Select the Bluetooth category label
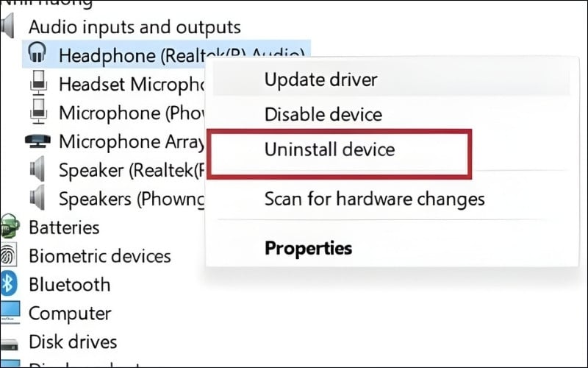 tap(69, 284)
